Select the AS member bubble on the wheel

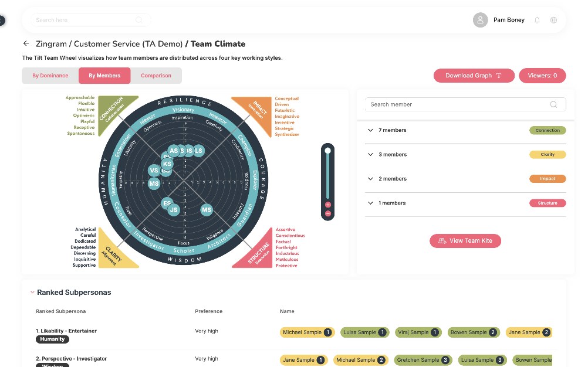point(174,151)
